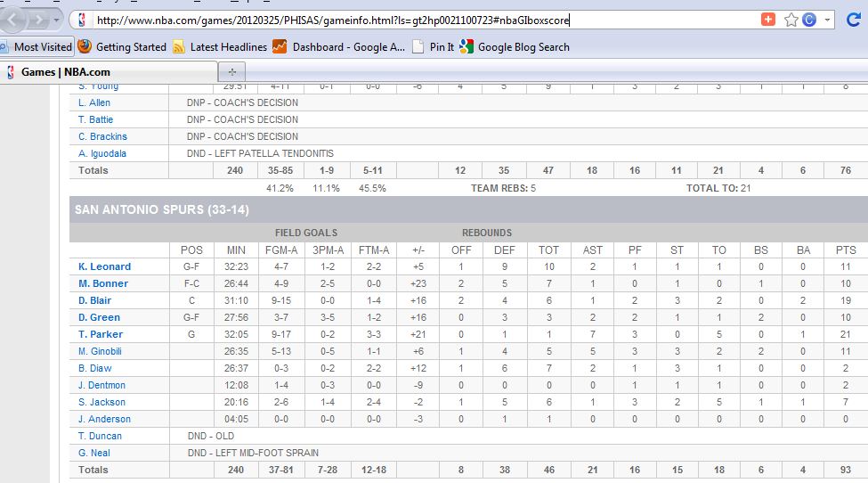This screenshot has height=483, width=868.
Task: Open the address bar history dropdown arrow
Action: (x=827, y=20)
